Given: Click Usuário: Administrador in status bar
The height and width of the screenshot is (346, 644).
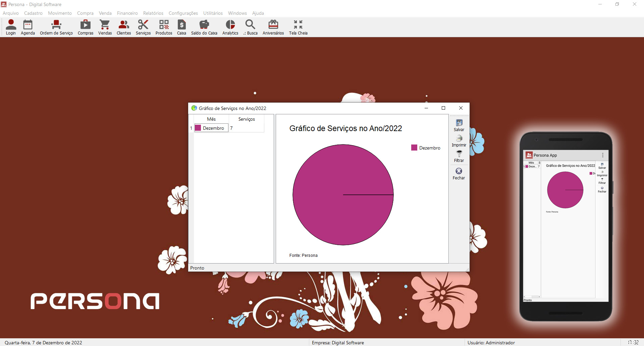Looking at the screenshot, I should tap(491, 343).
